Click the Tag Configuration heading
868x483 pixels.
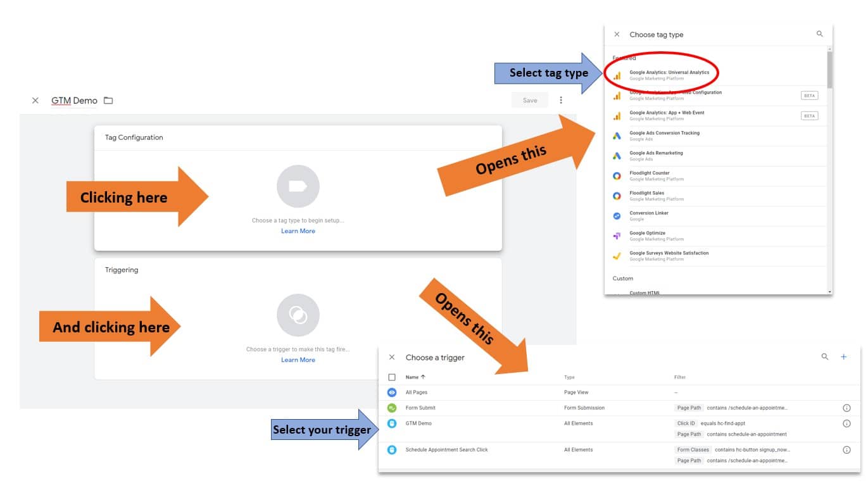click(x=134, y=137)
